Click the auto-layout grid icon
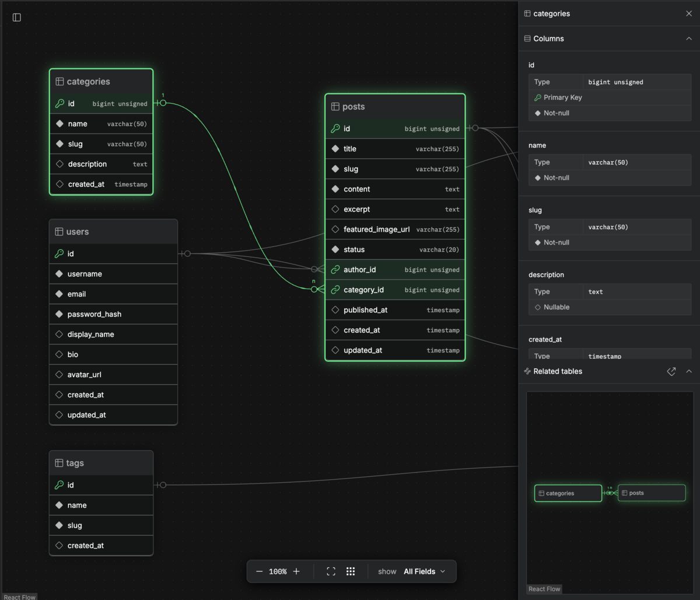 (351, 571)
